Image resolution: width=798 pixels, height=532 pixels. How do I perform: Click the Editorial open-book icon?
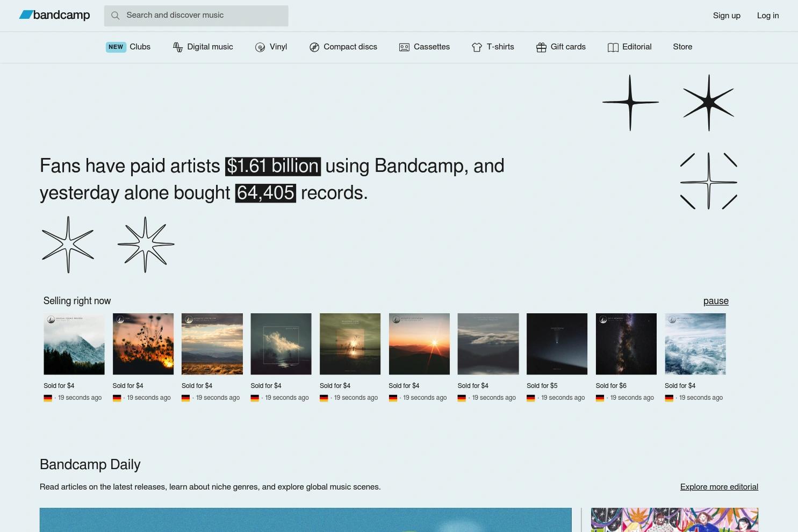click(x=613, y=47)
